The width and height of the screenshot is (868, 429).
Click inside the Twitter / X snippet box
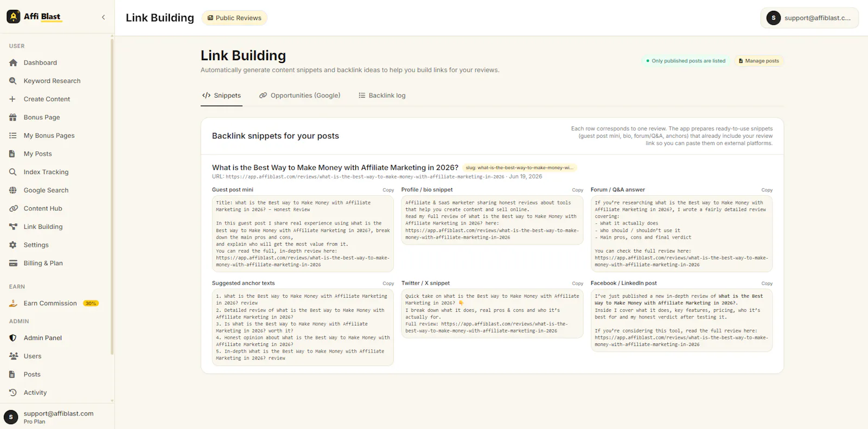click(492, 313)
